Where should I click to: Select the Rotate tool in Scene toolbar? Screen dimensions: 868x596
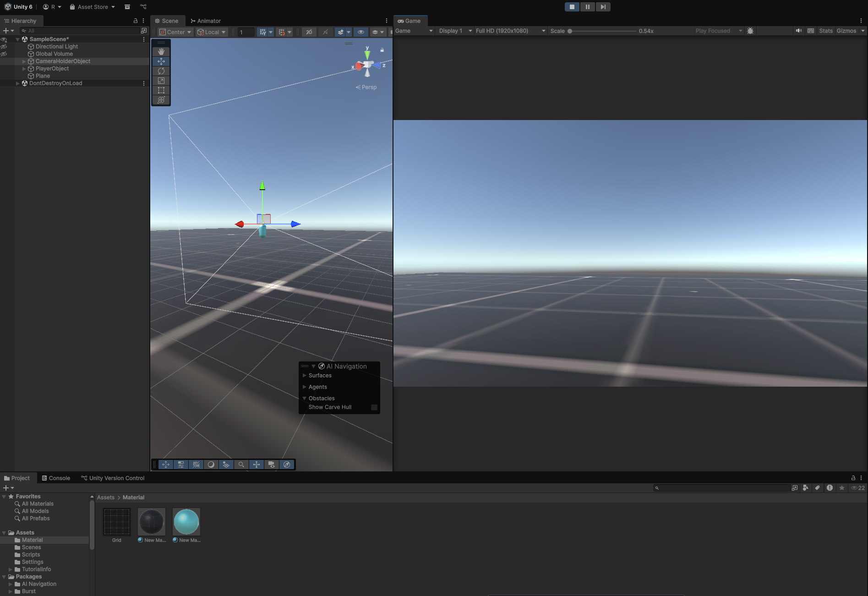click(161, 71)
